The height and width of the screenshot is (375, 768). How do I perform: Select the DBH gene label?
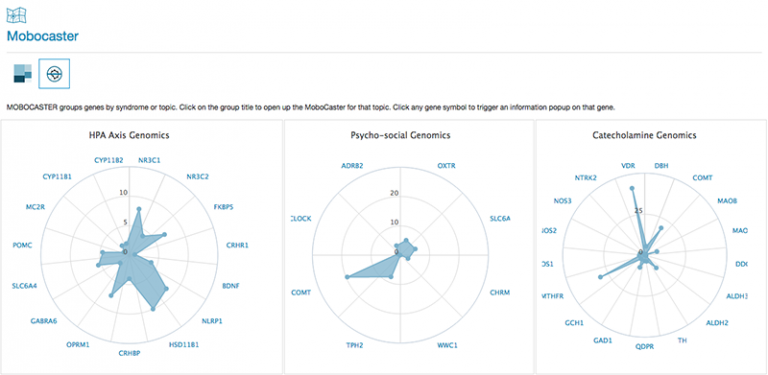661,165
